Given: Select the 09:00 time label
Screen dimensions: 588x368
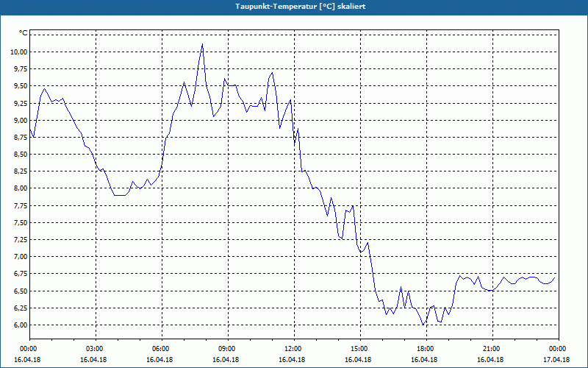Looking at the screenshot, I should tap(228, 349).
